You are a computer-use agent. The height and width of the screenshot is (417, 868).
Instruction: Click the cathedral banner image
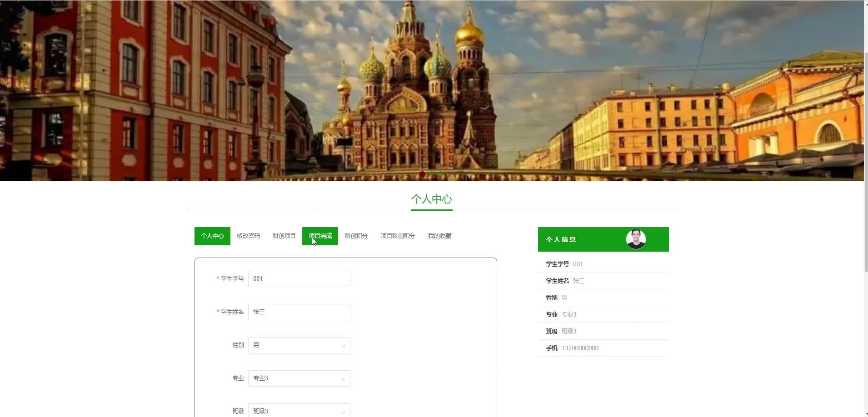coord(432,90)
